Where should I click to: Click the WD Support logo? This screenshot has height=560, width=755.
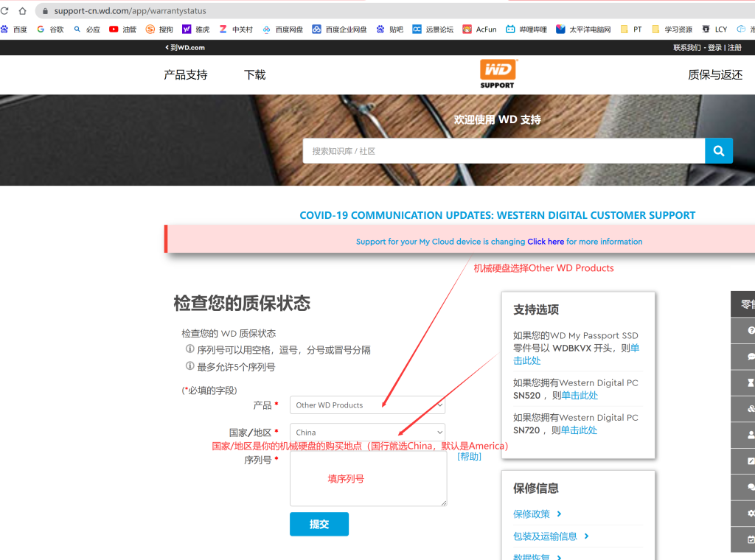point(498,74)
